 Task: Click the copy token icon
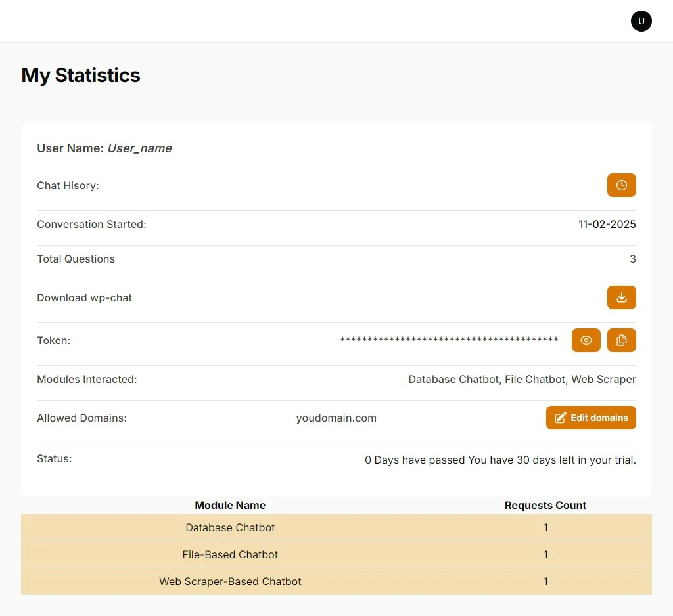621,340
